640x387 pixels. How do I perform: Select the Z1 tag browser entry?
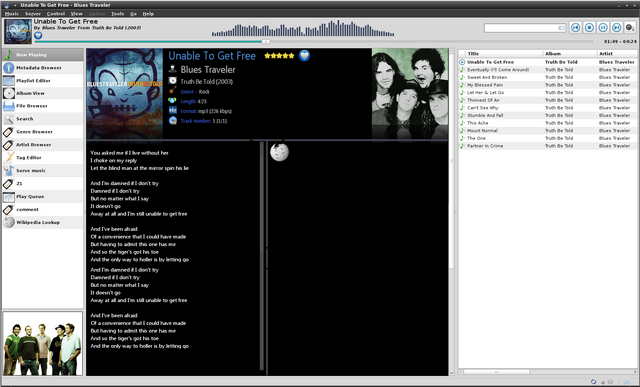43,184
